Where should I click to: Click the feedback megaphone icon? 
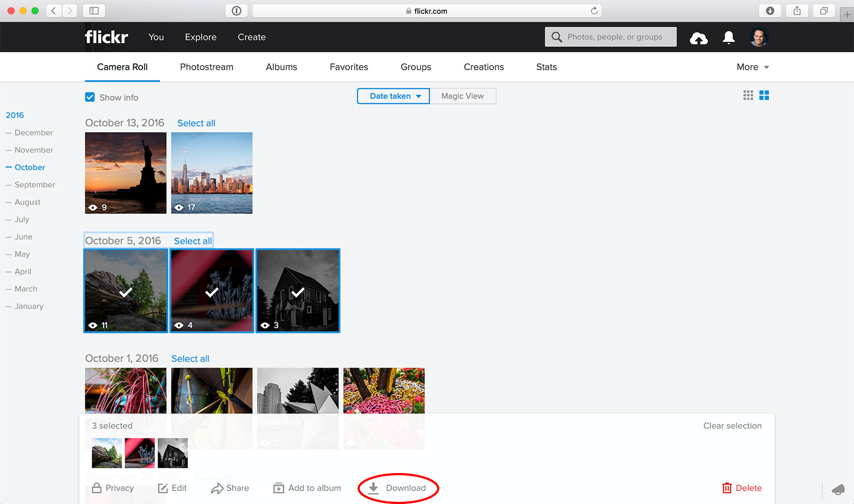pos(839,489)
